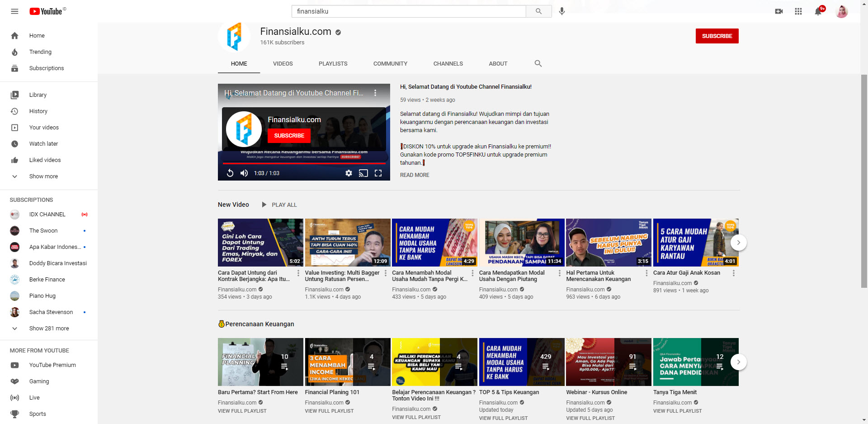The width and height of the screenshot is (868, 424).
Task: Open IDX CHANNEL subscription
Action: tap(49, 214)
